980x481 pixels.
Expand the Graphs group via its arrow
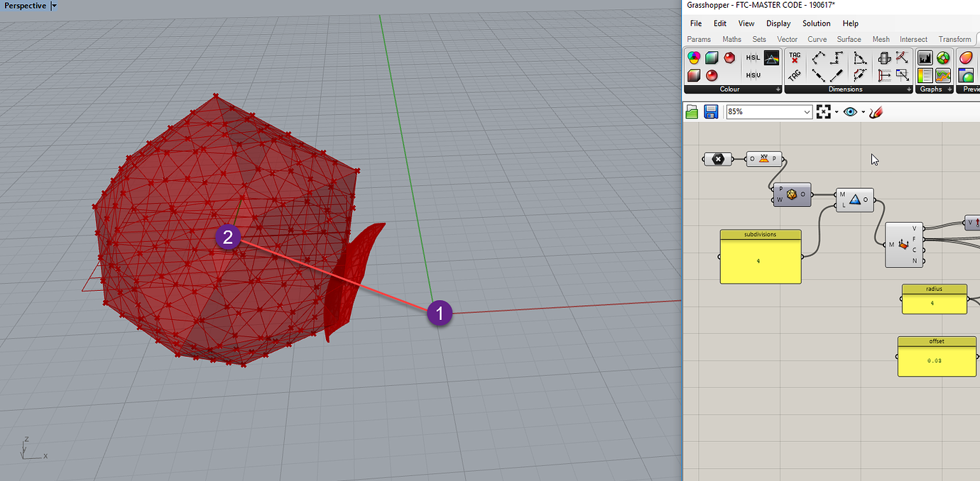click(949, 89)
